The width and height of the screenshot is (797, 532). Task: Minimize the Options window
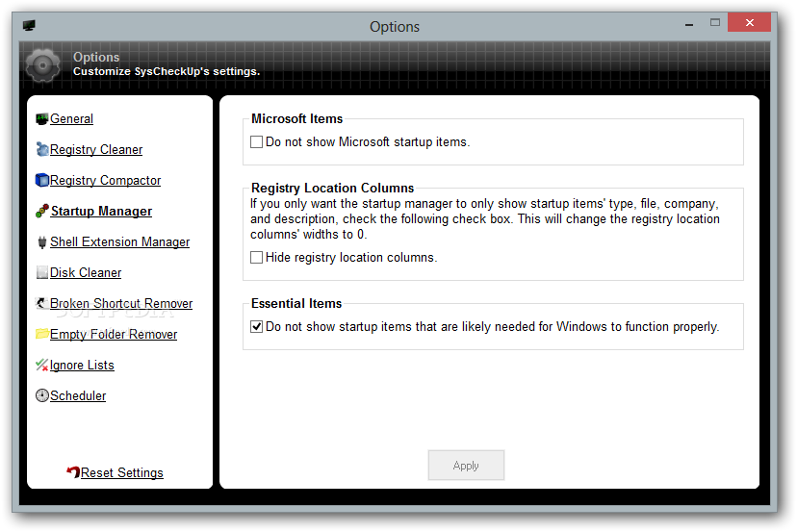pos(689,23)
